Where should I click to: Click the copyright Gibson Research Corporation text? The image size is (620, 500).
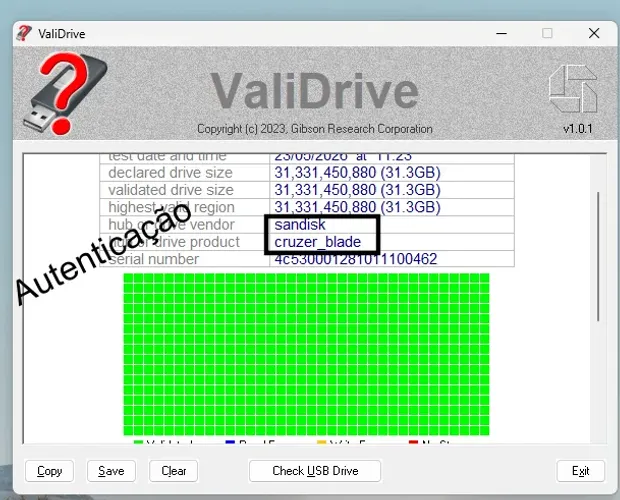(x=315, y=129)
